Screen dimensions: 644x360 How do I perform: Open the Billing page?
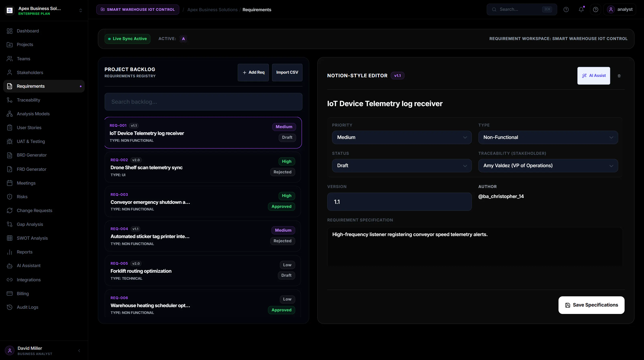click(44, 294)
